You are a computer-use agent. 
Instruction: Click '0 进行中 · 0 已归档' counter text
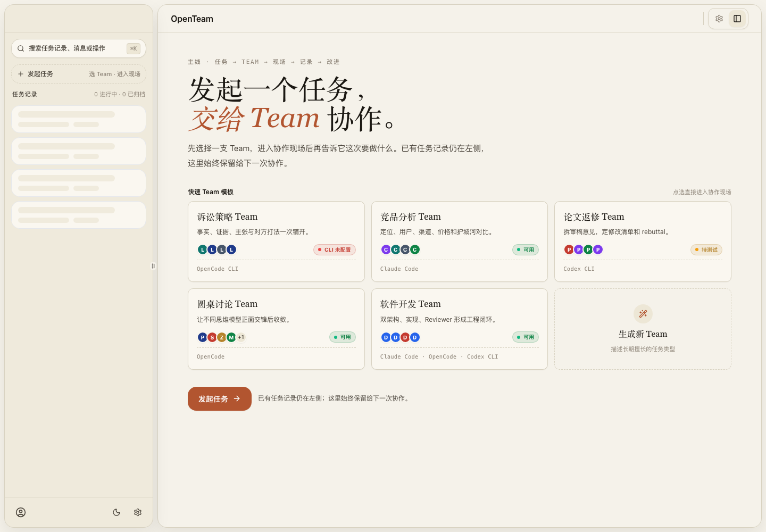pyautogui.click(x=120, y=94)
